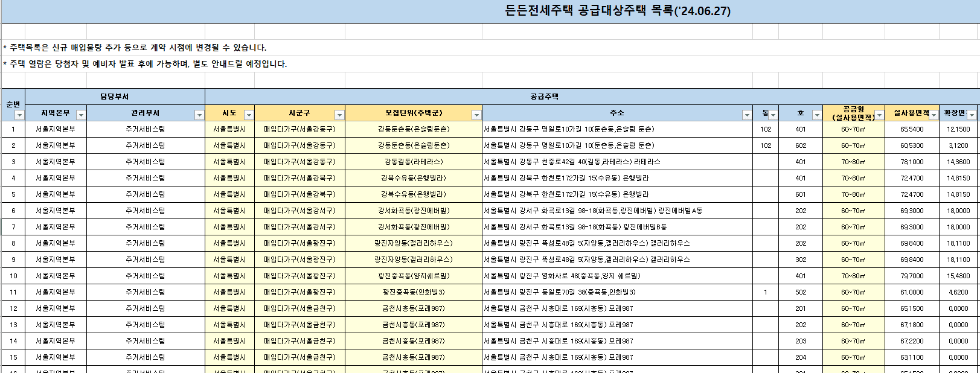
Task: Select row 1 동 value 102
Action: click(x=766, y=129)
